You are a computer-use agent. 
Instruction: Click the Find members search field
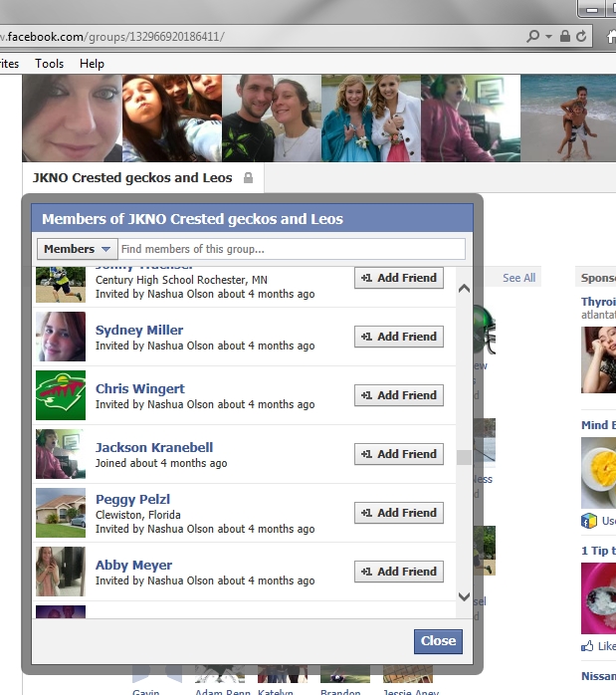pos(292,249)
